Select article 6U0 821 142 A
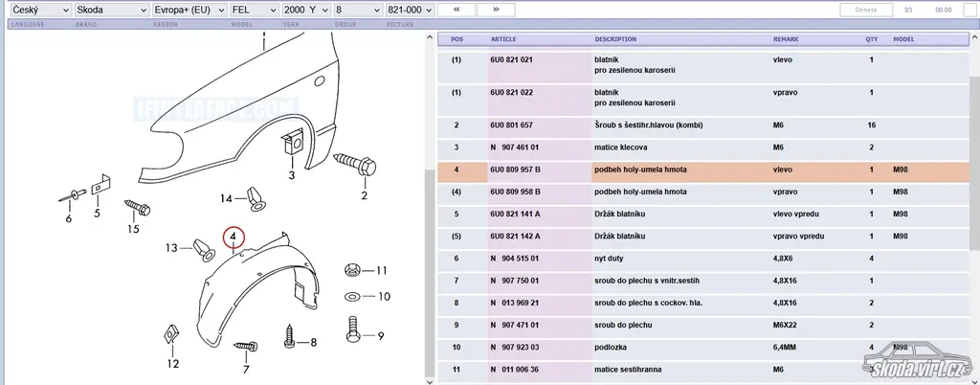 point(516,237)
